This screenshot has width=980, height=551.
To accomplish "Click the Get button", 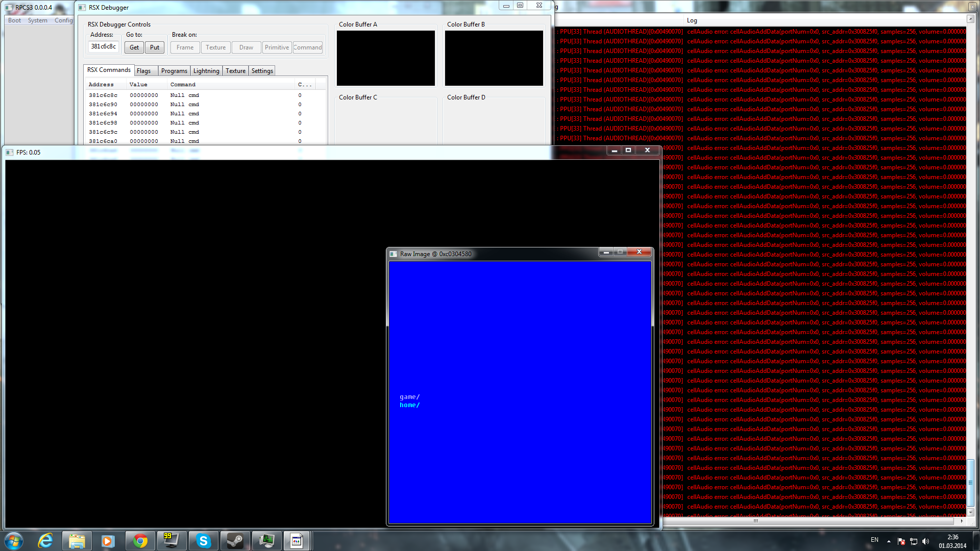I will pyautogui.click(x=134, y=47).
